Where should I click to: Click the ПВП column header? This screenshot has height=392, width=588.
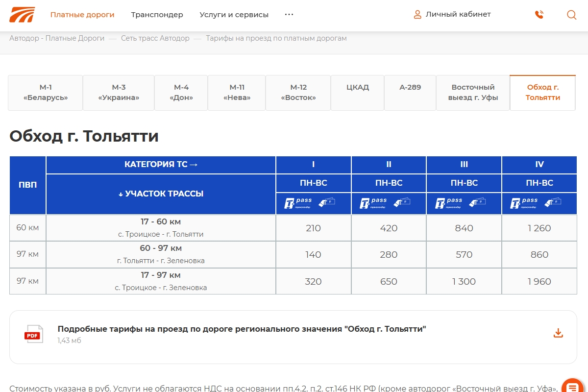tap(27, 185)
